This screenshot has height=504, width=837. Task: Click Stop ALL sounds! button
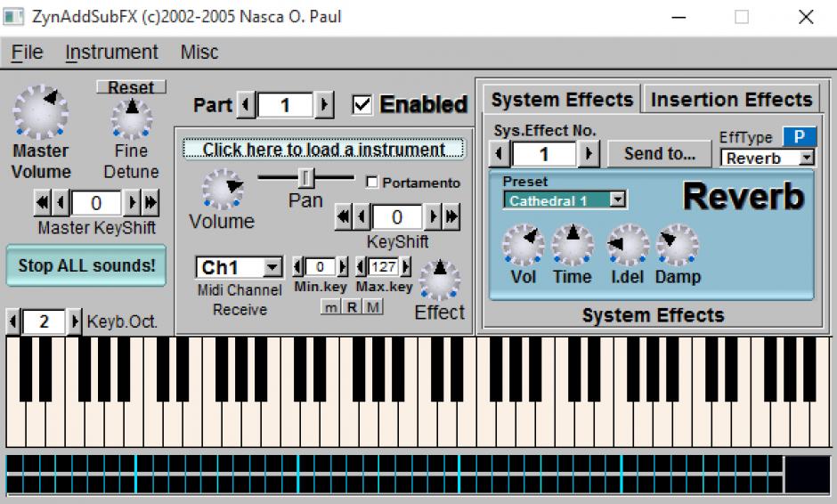click(86, 265)
